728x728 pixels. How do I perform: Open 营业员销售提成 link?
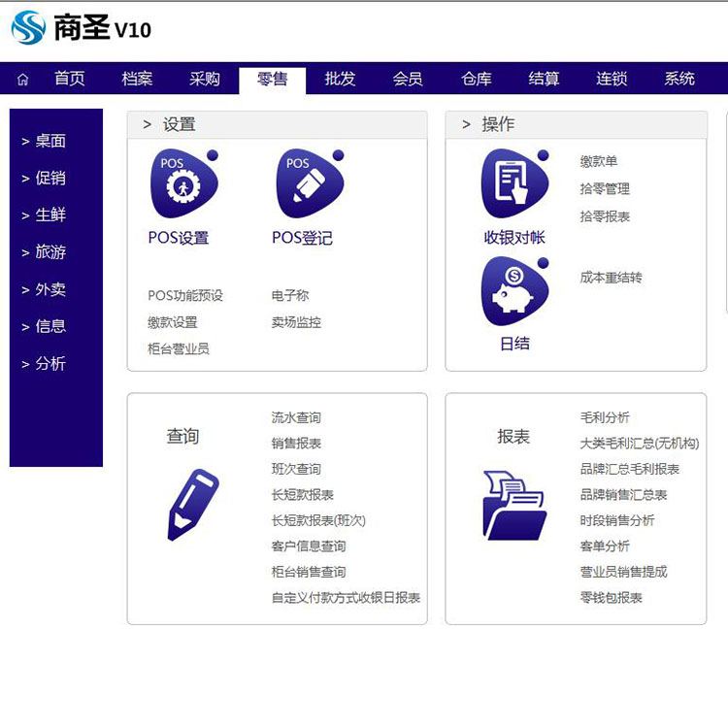623,572
